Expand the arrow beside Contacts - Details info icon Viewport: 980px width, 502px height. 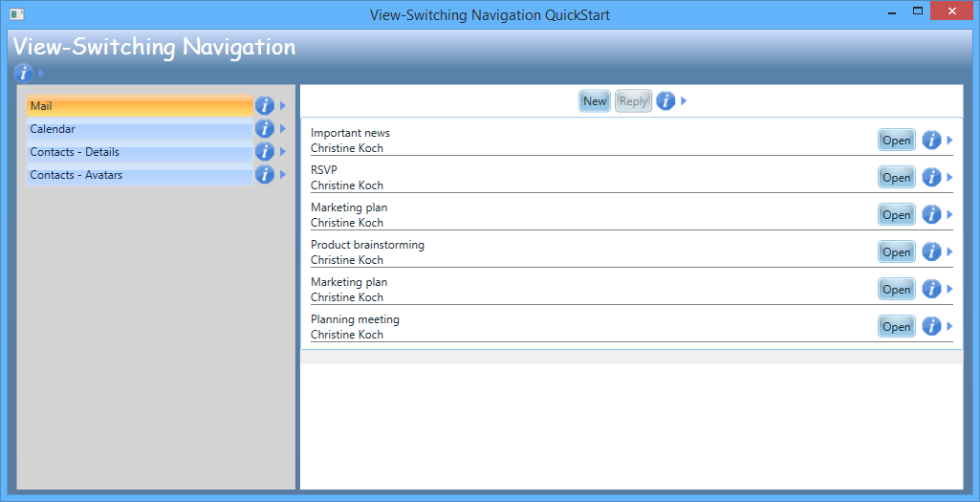click(x=283, y=151)
